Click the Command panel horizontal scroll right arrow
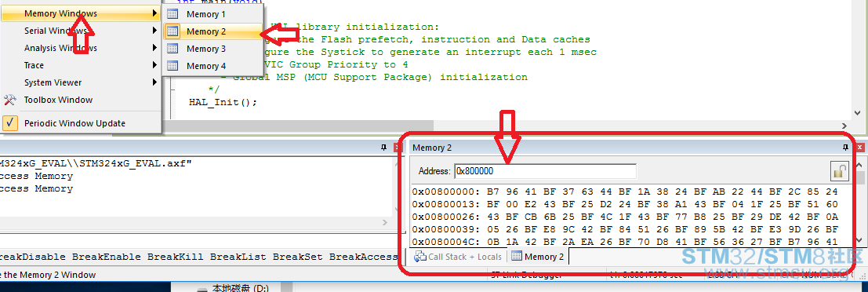 click(385, 222)
